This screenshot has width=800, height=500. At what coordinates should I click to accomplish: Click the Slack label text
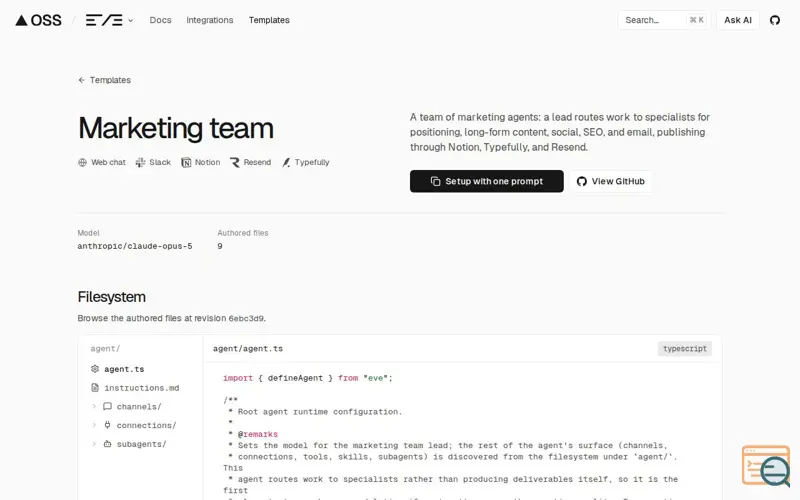point(160,162)
